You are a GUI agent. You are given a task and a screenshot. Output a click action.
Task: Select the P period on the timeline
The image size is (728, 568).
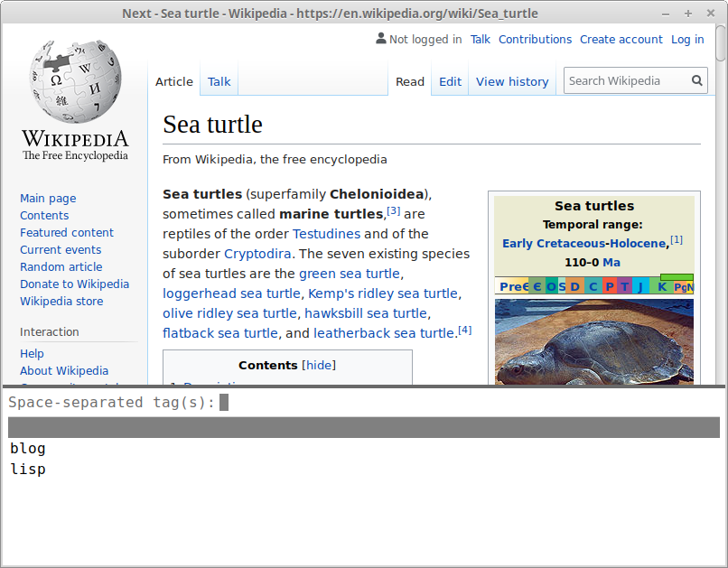coord(610,286)
